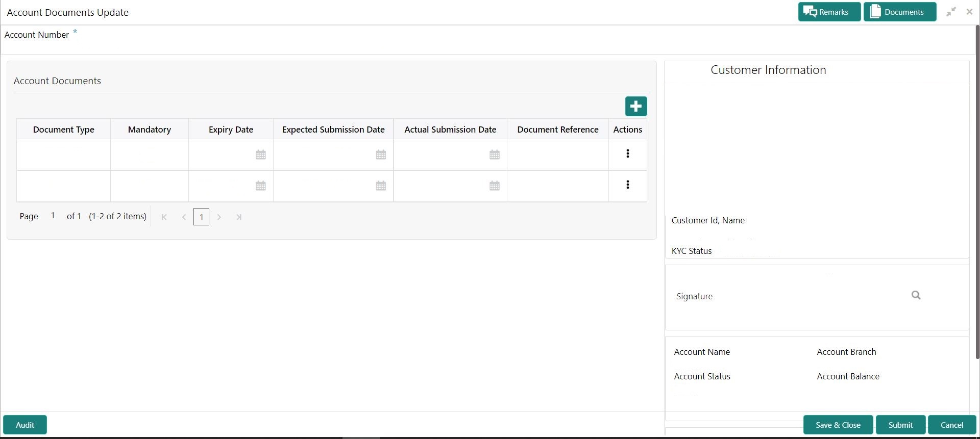980x439 pixels.
Task: Open second row Expected Submission Date calendar
Action: click(381, 186)
